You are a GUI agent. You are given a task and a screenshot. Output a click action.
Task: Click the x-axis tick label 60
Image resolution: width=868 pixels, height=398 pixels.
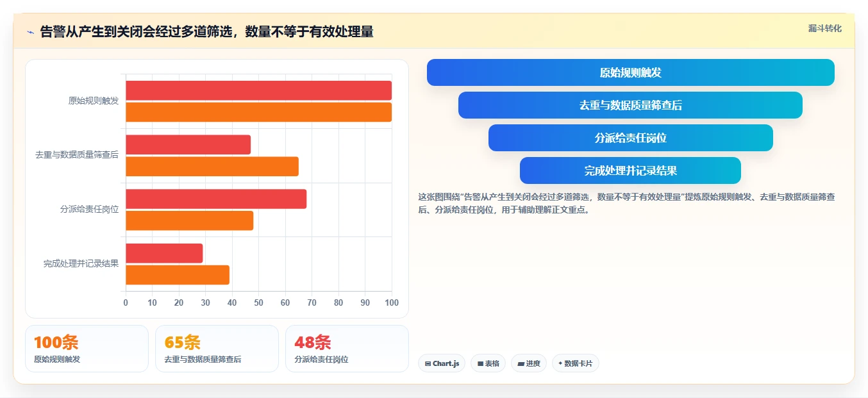pos(285,303)
